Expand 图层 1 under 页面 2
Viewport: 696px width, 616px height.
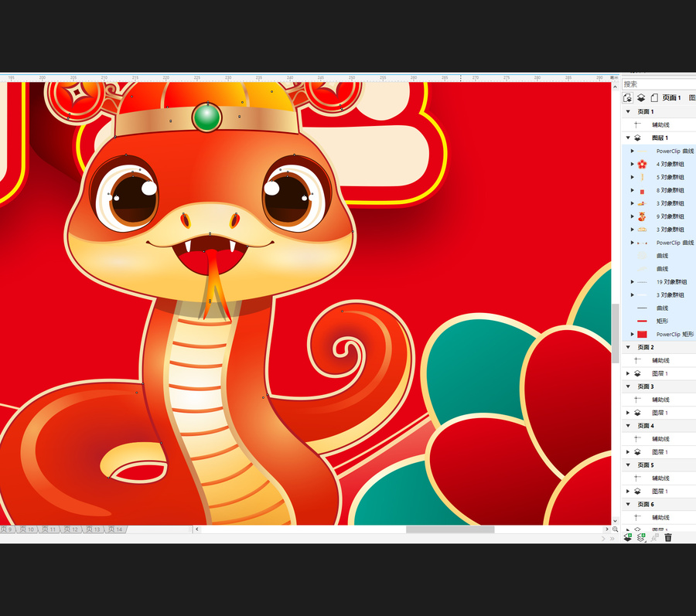[628, 373]
